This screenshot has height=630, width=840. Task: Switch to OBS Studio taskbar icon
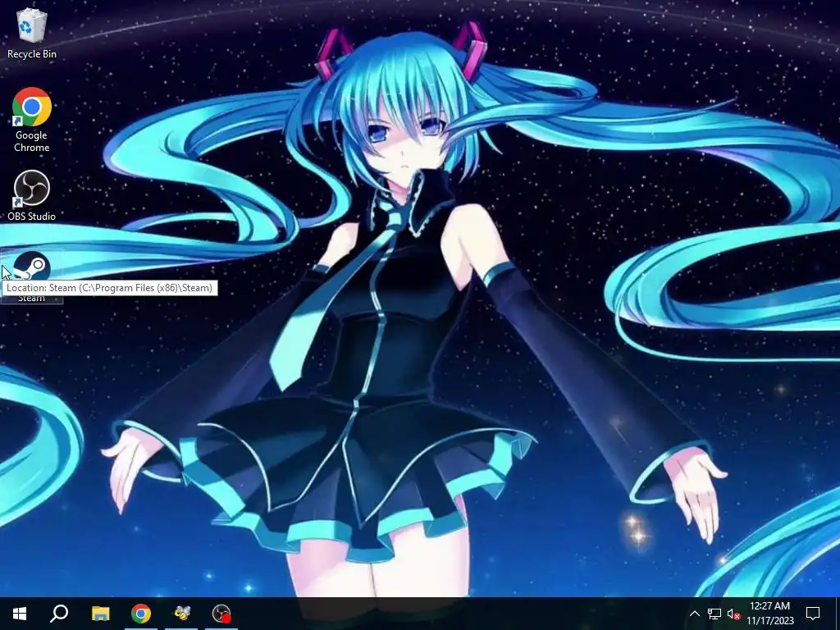coord(221,614)
